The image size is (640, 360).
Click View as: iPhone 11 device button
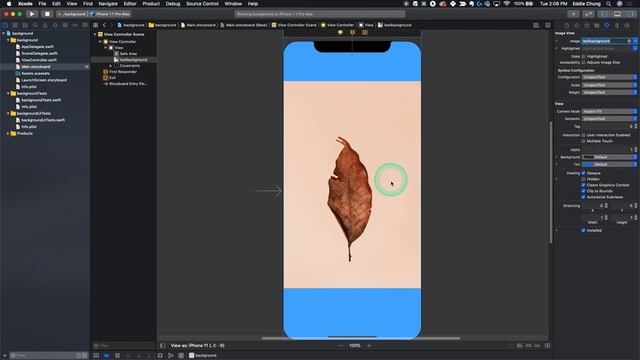197,346
